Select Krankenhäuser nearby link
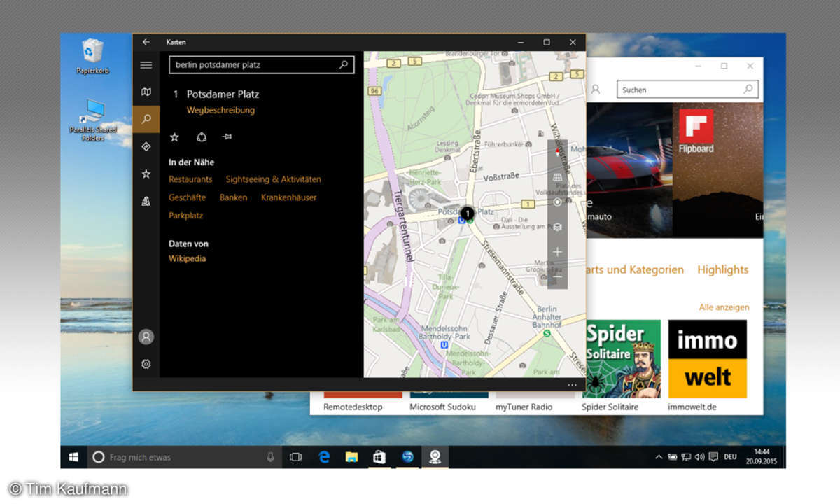The height and width of the screenshot is (504, 840). [289, 197]
